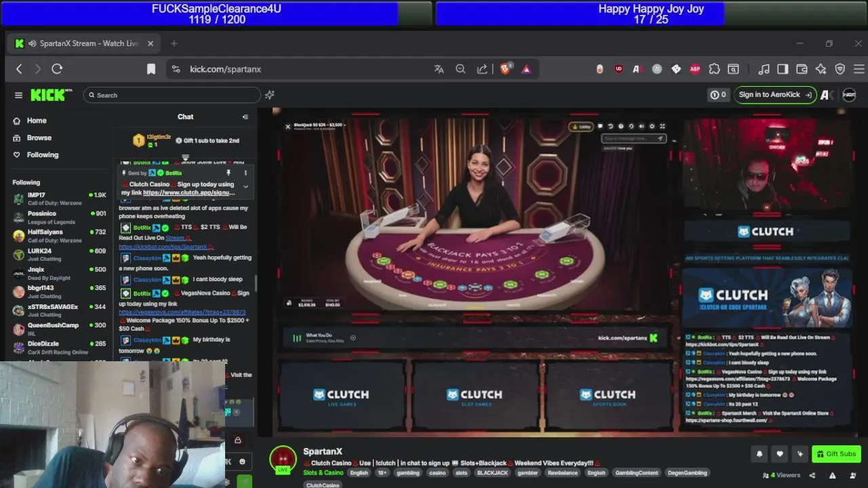Screen dimensions: 868x488
Task: Unpin the pinned BotRix message
Action: (229, 173)
